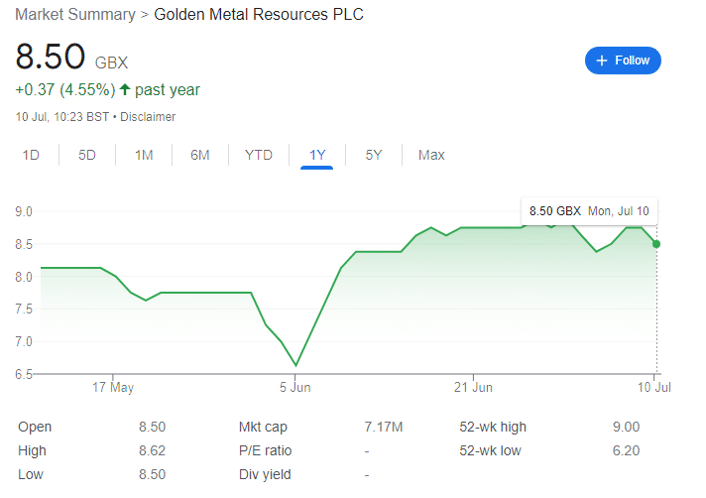Click the 52-wk high value 9.00

pos(626,427)
